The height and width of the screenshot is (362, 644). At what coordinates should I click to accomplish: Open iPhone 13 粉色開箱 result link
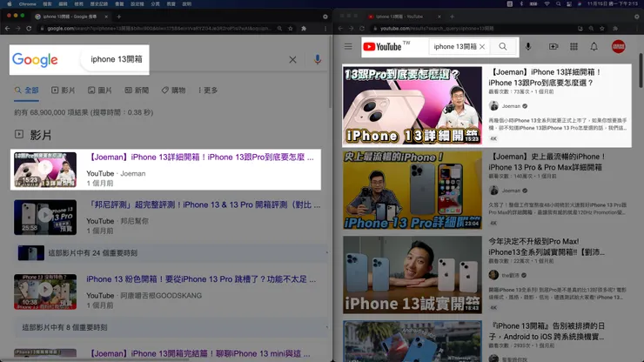(x=201, y=279)
